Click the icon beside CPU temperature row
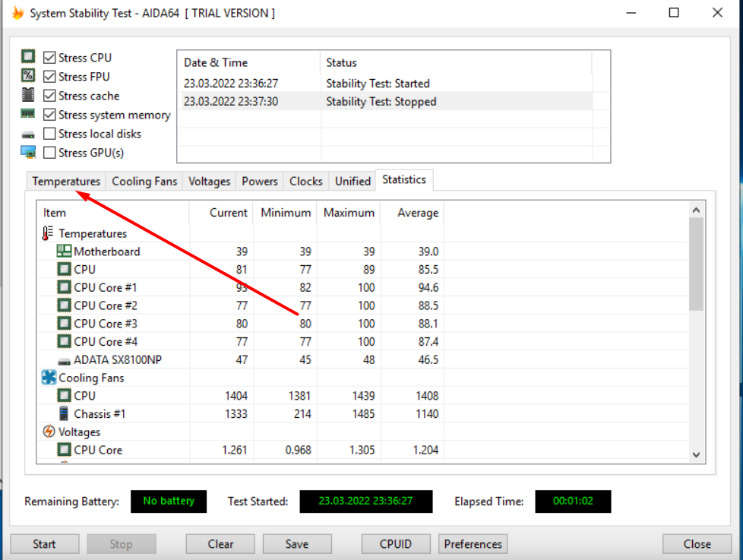Screen dimensions: 743x560 click(64, 269)
